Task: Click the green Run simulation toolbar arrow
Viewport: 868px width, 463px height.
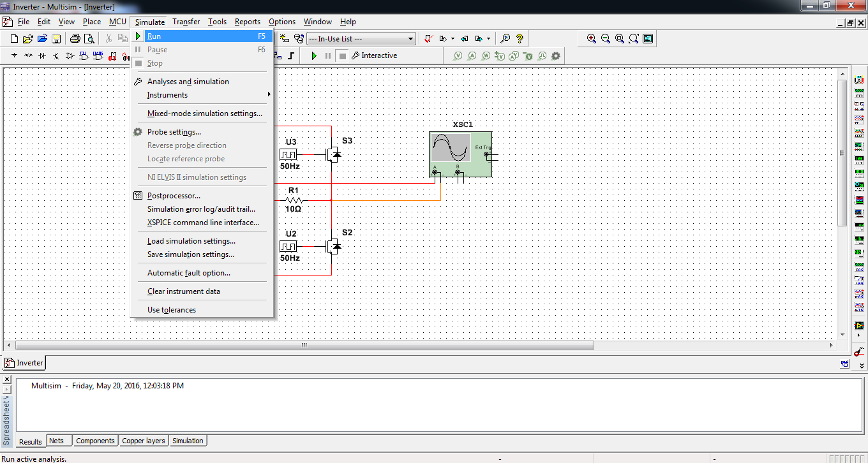Action: click(x=314, y=55)
